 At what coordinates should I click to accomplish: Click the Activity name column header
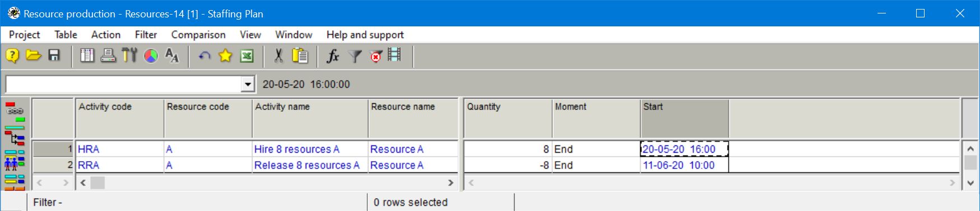[x=310, y=118]
